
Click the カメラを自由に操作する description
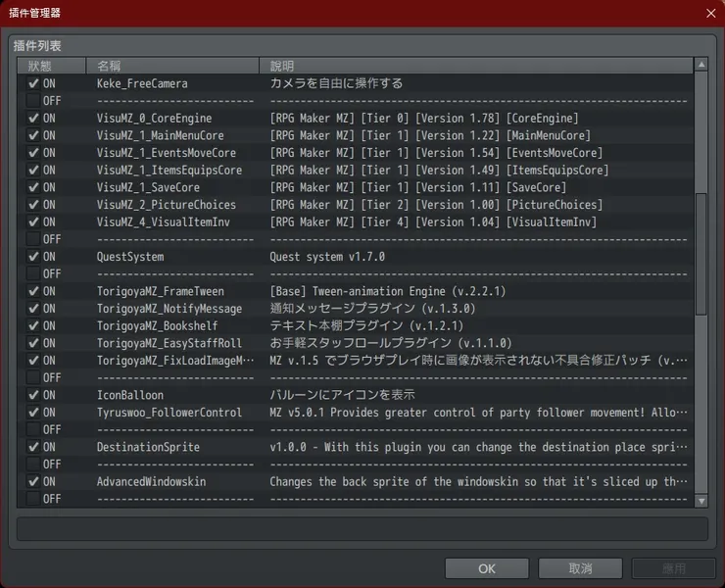click(336, 83)
